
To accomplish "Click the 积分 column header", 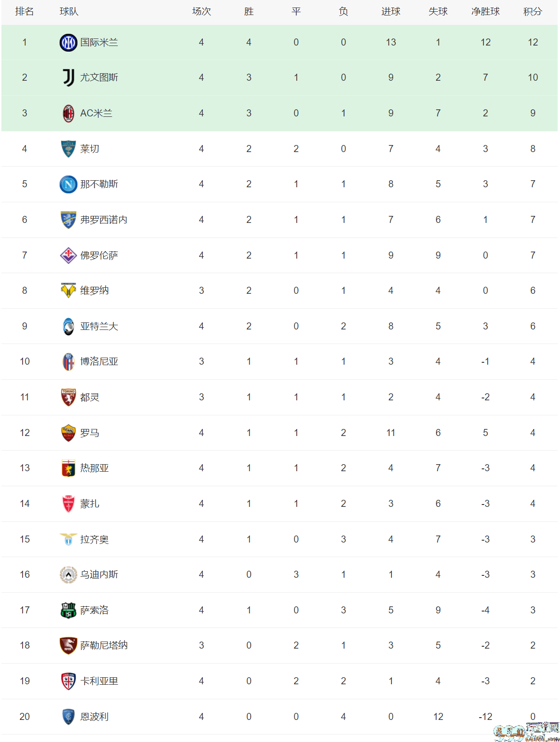I will (533, 11).
